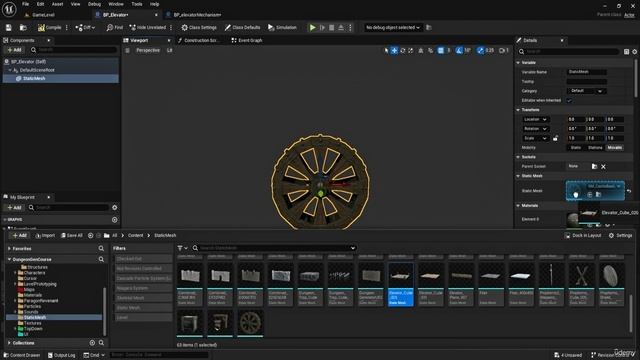Switch to the Event Graph tab
Image resolution: width=640 pixels, height=360 pixels.
[x=247, y=40]
